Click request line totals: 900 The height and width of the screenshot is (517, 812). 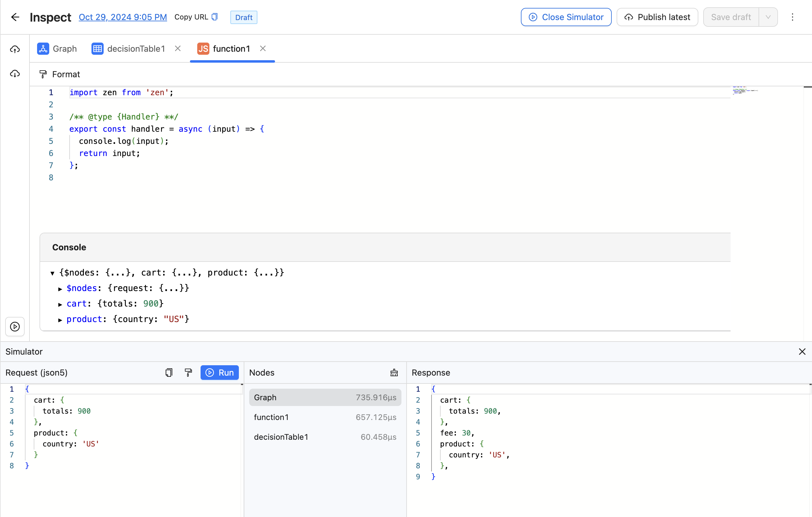(x=67, y=411)
